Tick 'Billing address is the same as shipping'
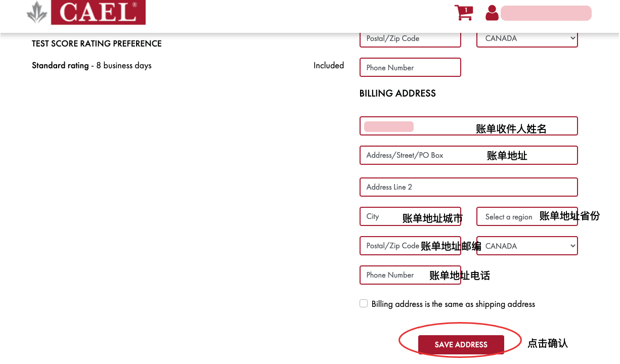 [364, 303]
